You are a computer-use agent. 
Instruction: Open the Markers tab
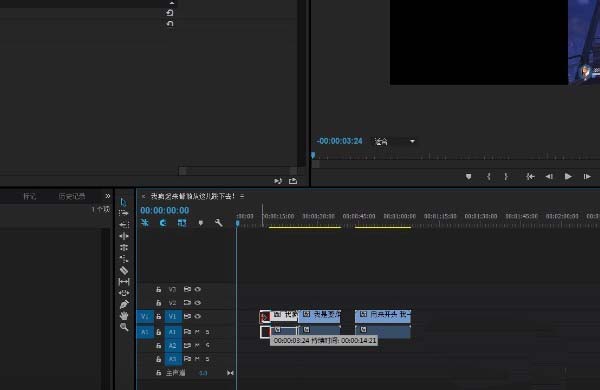(x=29, y=196)
